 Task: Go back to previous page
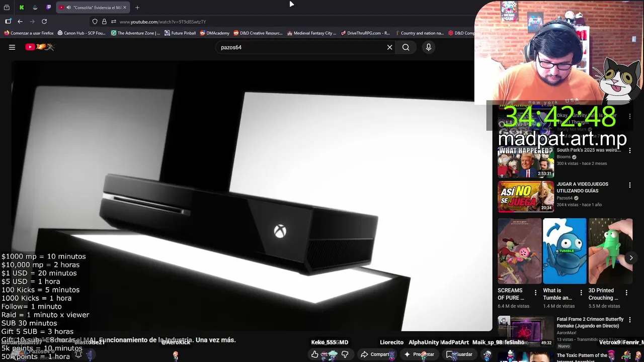point(20,22)
